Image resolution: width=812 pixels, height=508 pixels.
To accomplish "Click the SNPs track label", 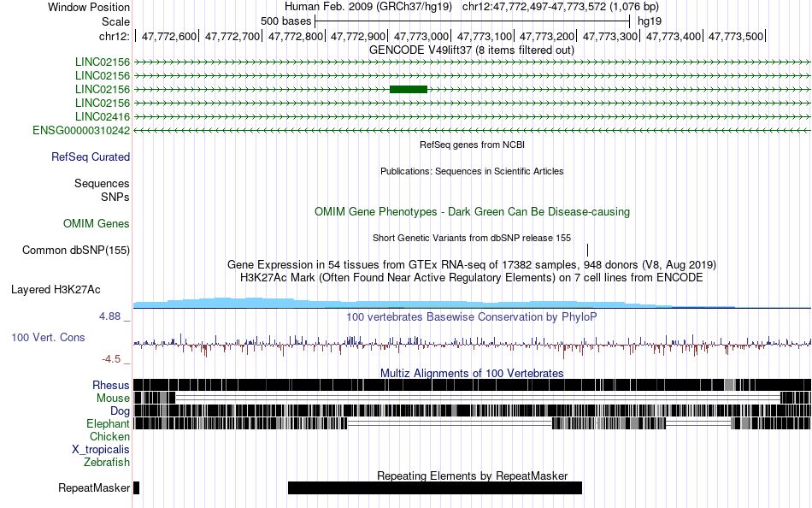I will coord(115,197).
